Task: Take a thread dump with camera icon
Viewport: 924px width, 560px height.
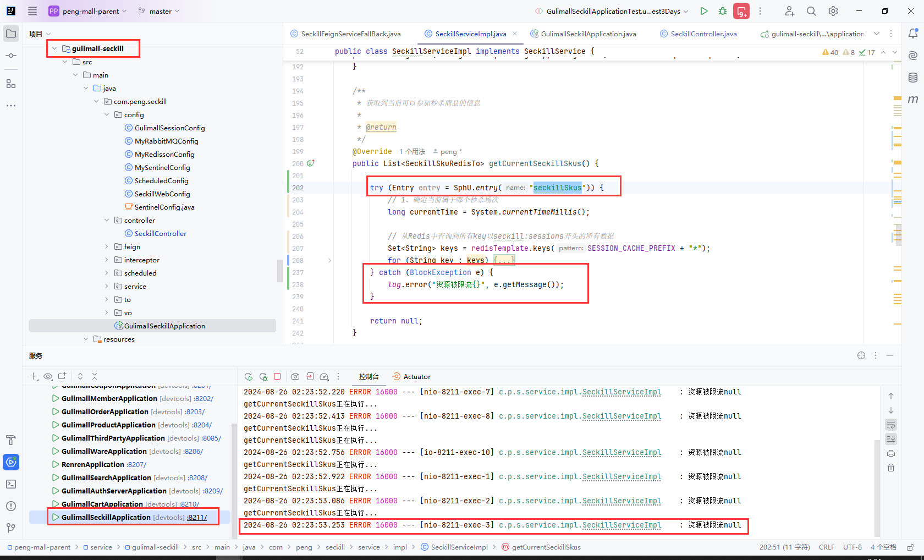Action: 295,377
